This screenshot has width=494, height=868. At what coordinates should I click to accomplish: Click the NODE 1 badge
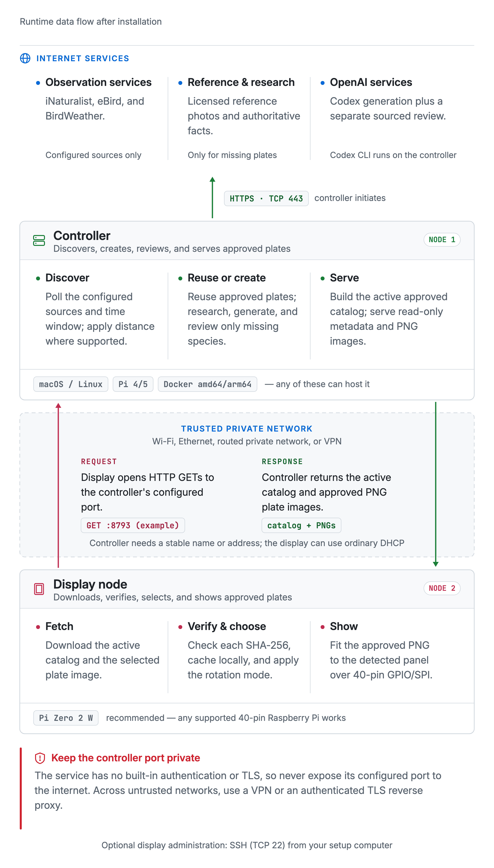pos(442,240)
